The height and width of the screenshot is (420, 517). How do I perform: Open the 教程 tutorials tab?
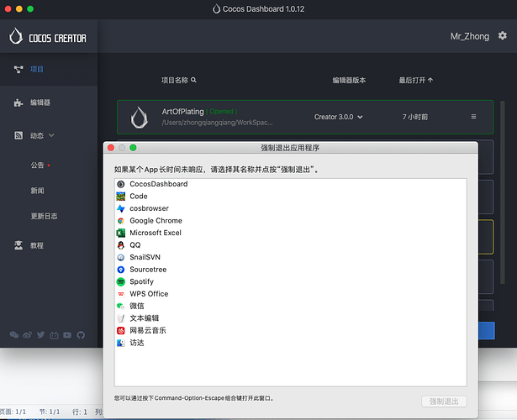click(x=49, y=245)
